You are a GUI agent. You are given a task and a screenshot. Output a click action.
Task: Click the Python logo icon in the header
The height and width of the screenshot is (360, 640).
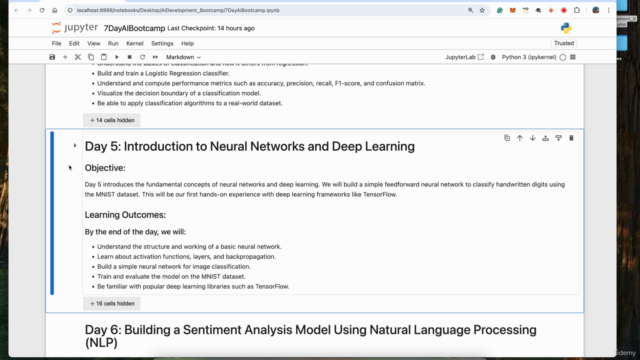click(566, 28)
